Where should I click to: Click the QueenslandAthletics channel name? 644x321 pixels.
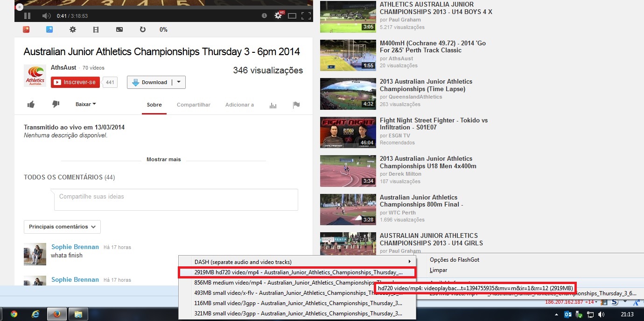(x=415, y=97)
